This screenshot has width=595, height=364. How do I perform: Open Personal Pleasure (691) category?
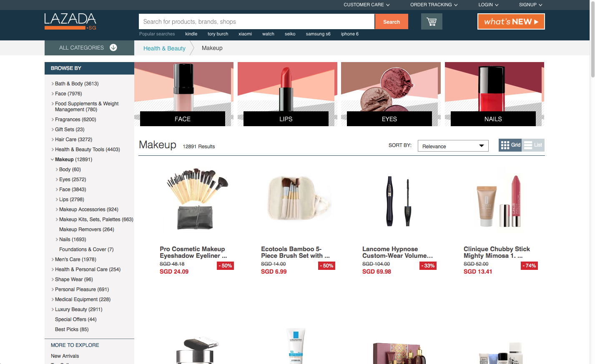[82, 289]
